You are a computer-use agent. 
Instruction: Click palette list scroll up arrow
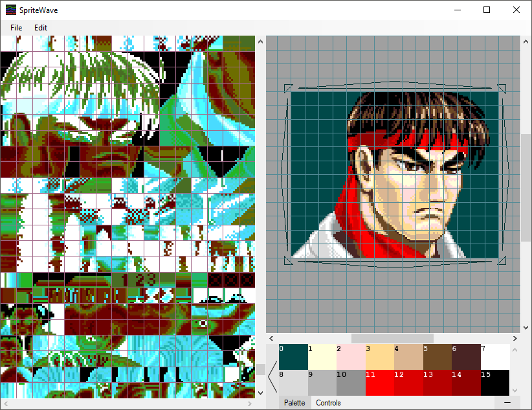click(515, 350)
